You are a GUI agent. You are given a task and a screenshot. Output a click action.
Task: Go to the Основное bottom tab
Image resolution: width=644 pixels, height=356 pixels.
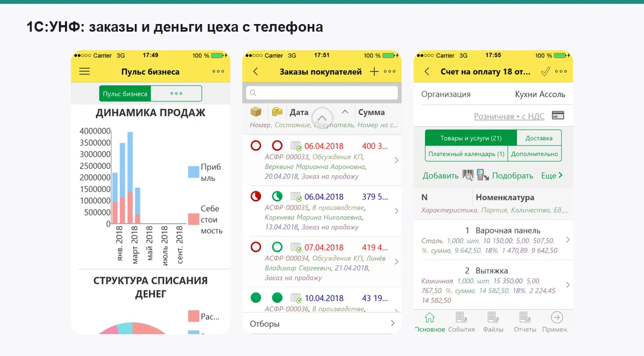(x=430, y=323)
